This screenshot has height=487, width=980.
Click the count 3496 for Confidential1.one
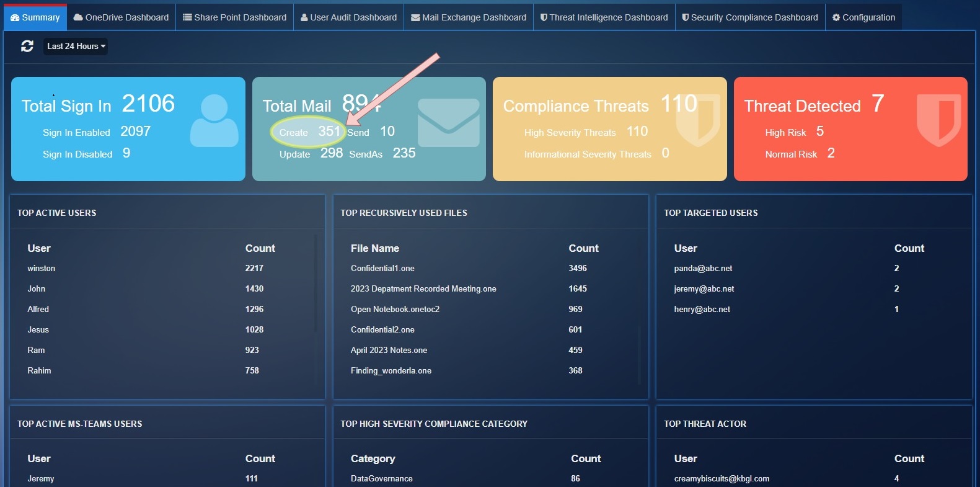click(578, 269)
